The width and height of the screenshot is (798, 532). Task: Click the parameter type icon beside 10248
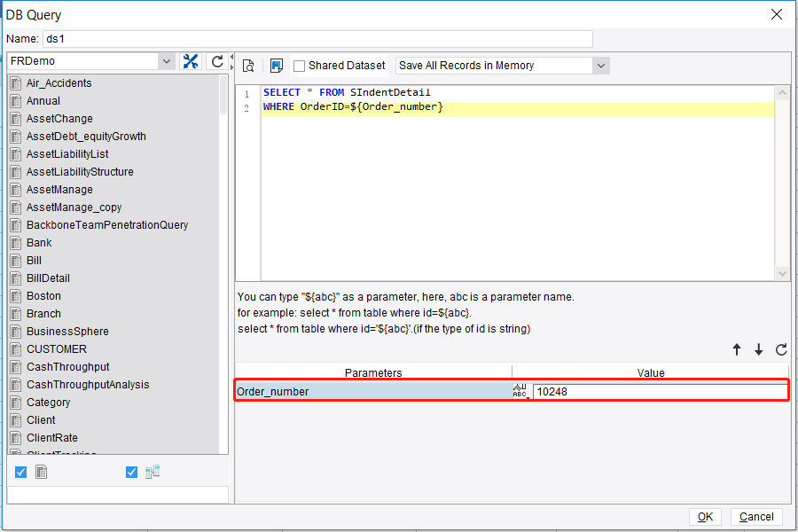click(x=520, y=392)
